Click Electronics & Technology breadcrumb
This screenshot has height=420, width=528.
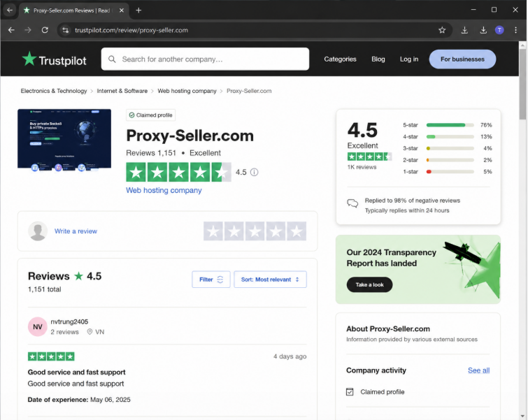(54, 91)
